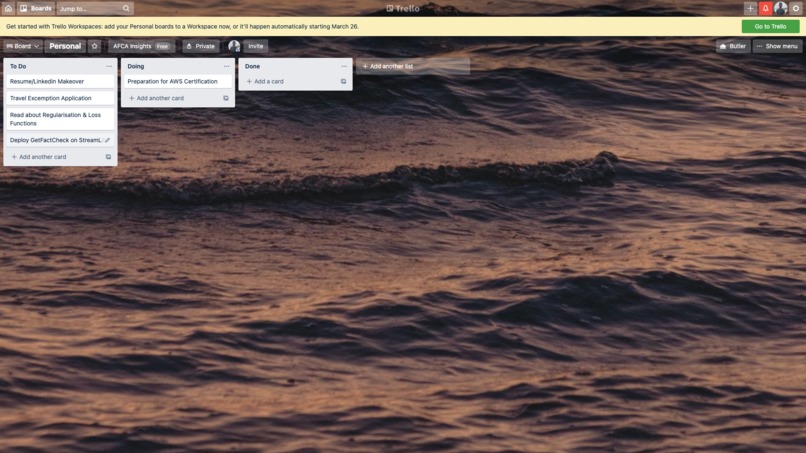Viewport: 806px width, 453px height.
Task: Open Done list actions menu
Action: (344, 66)
